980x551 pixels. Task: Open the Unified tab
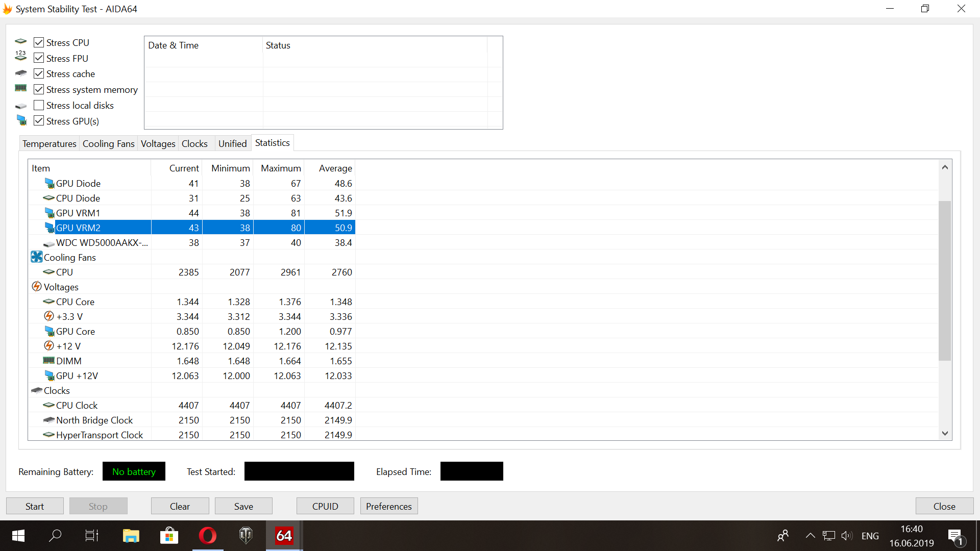coord(232,144)
